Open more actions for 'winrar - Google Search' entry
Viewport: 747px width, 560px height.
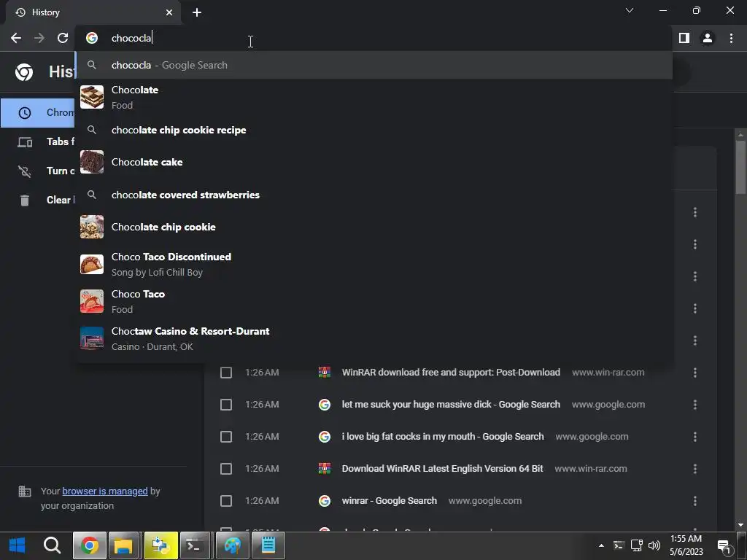click(x=695, y=501)
